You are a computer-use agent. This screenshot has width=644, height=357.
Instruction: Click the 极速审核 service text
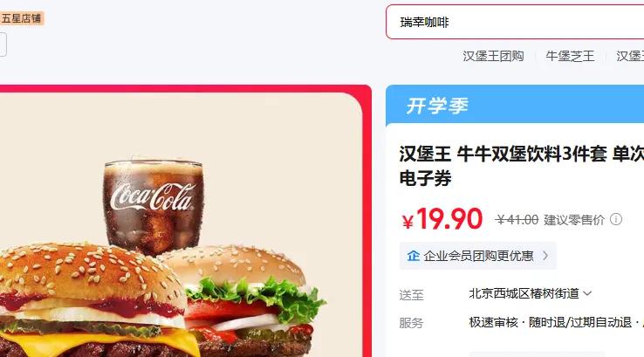494,322
